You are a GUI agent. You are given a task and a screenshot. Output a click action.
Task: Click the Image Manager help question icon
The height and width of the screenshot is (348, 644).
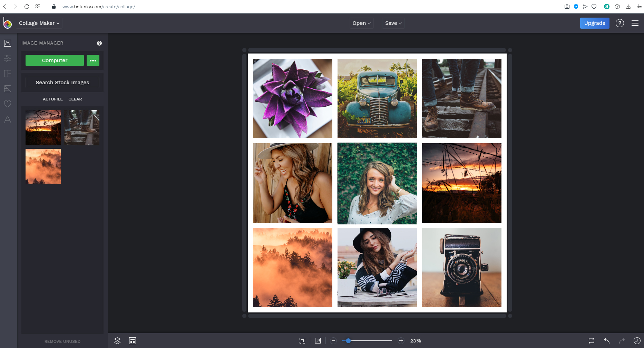pyautogui.click(x=99, y=43)
